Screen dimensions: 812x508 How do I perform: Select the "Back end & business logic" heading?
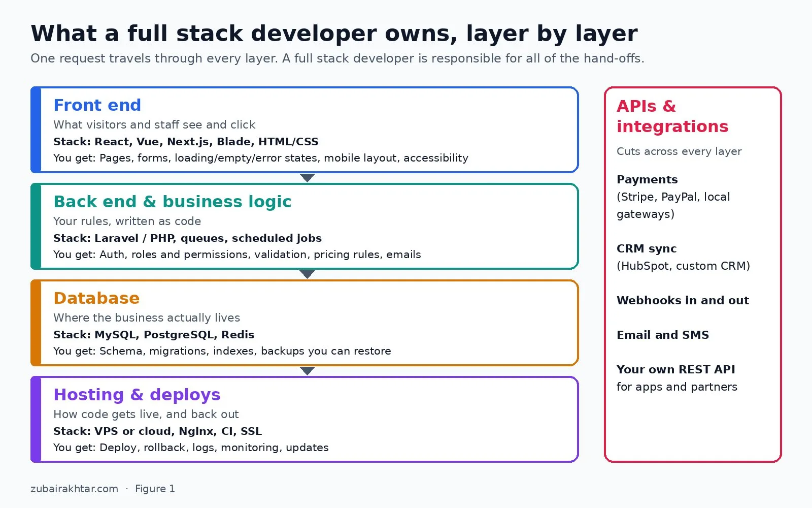[173, 202]
